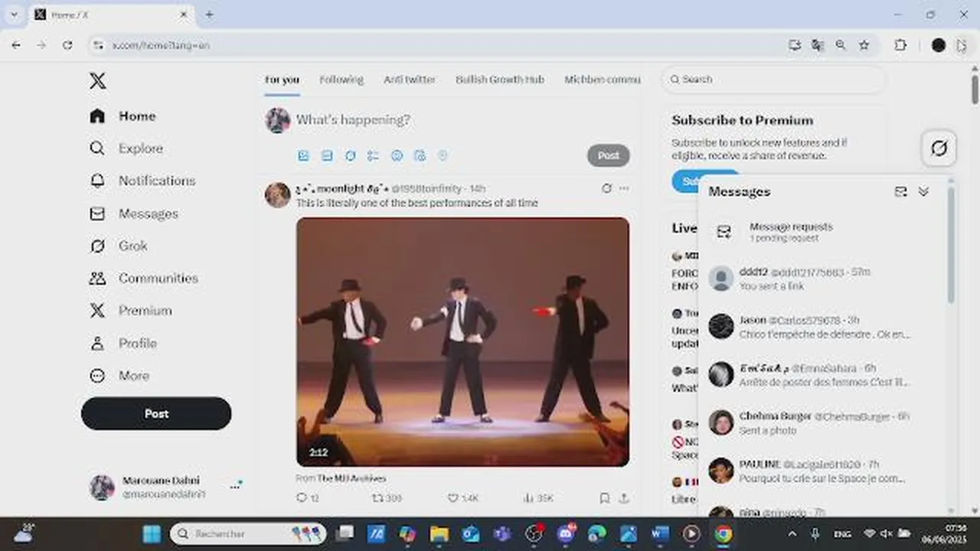Open conversation with Chehma Burger
The image size is (980, 551).
point(823,423)
